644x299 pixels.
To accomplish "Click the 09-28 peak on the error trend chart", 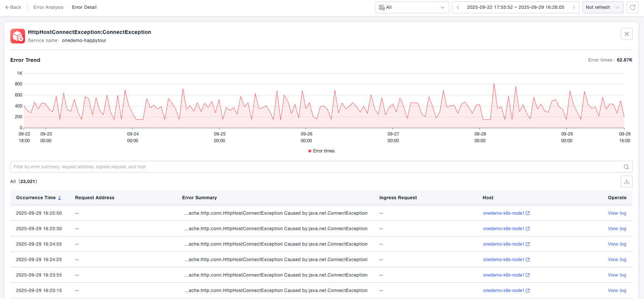I will pos(494,84).
